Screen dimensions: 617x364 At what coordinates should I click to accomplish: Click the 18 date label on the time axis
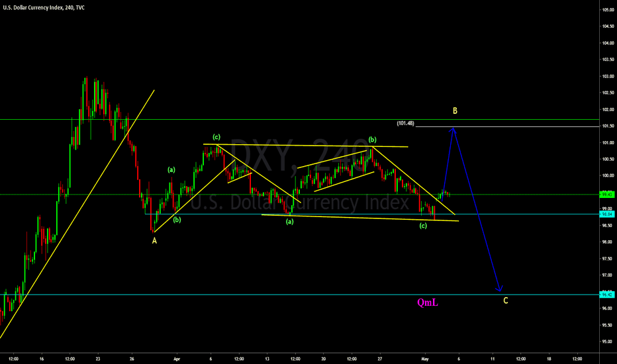tap(549, 359)
